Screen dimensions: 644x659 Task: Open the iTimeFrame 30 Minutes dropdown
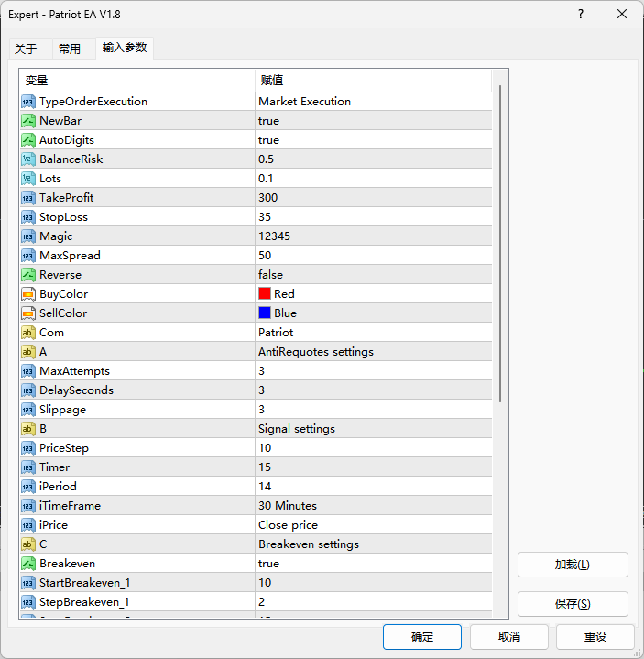click(373, 506)
